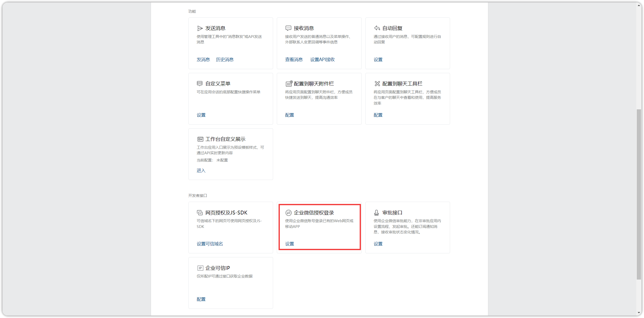Click the 发送消息 paper plane icon
This screenshot has height=318, width=644.
click(x=200, y=28)
